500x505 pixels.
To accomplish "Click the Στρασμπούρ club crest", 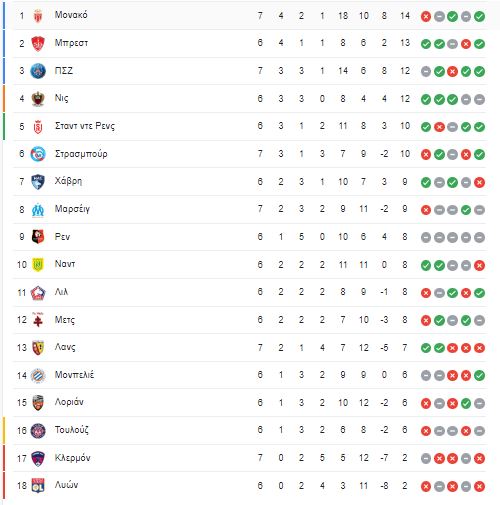I will pos(38,154).
